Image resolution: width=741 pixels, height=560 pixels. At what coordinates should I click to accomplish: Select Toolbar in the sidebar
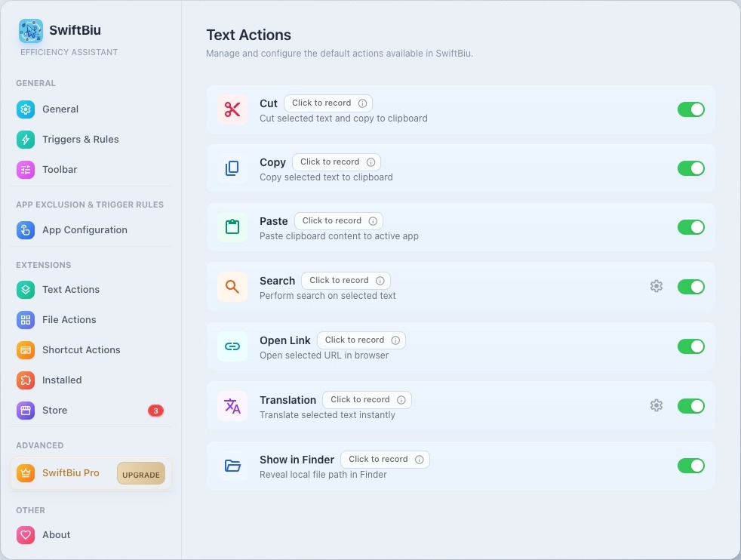pyautogui.click(x=91, y=170)
